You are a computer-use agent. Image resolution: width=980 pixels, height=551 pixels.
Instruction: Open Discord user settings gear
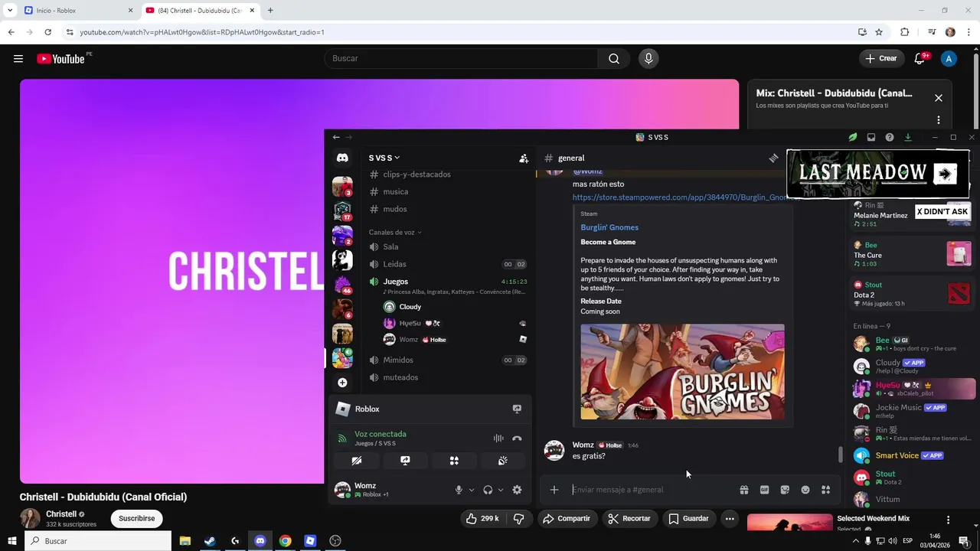(517, 490)
